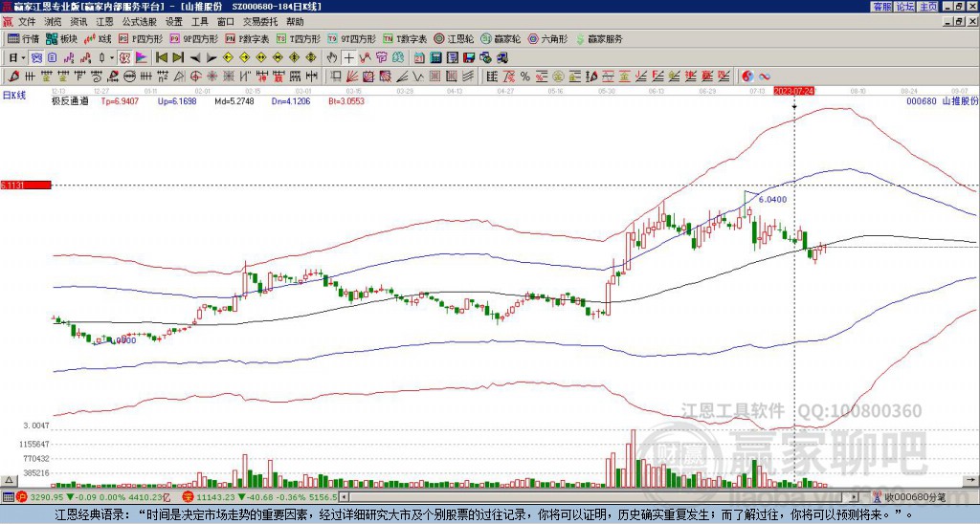Click the 000680 山推股份 stock label
Screen dimensions: 980x524
(942, 100)
